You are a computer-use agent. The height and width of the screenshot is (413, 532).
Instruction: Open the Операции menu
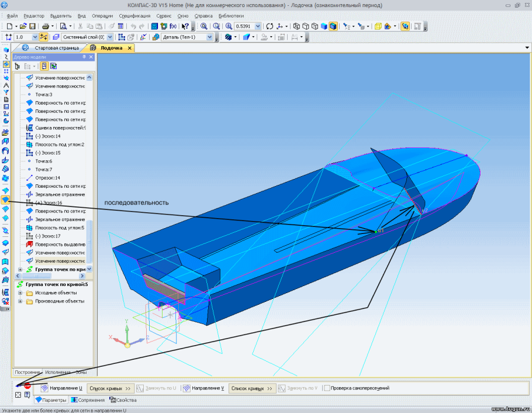coord(102,16)
